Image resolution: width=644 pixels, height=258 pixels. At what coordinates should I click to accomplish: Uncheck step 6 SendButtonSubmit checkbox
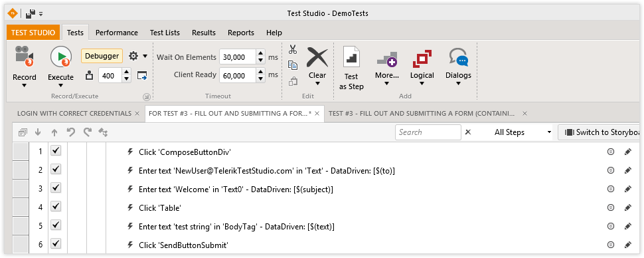click(x=56, y=244)
